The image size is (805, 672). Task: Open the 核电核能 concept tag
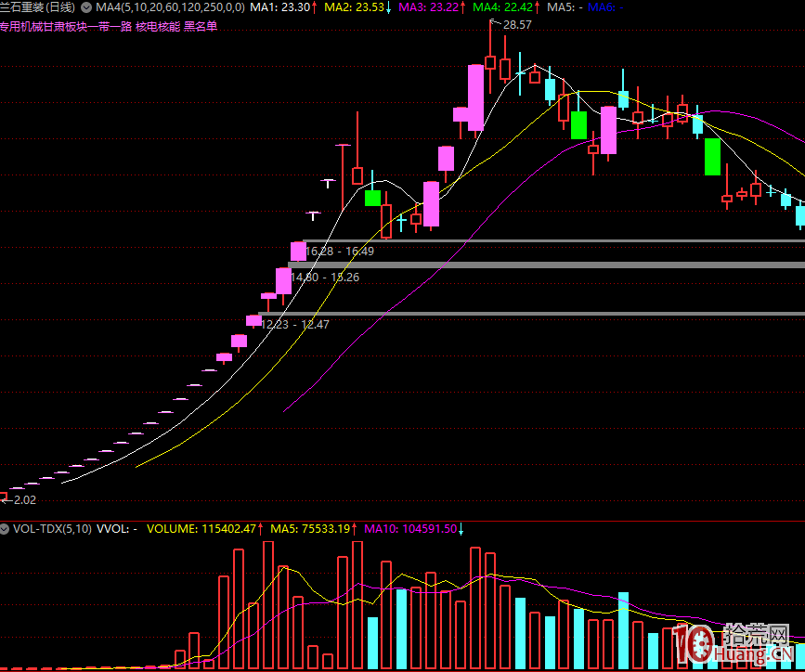coord(158,26)
